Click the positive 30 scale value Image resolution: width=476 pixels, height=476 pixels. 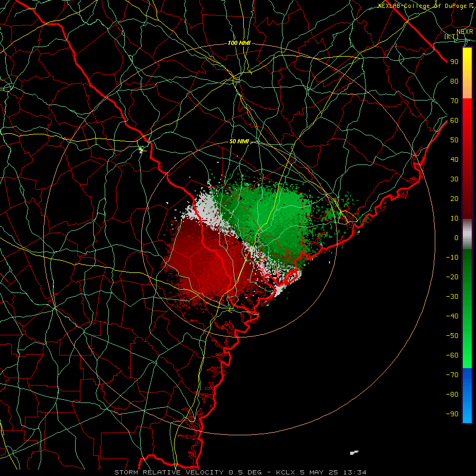[454, 179]
